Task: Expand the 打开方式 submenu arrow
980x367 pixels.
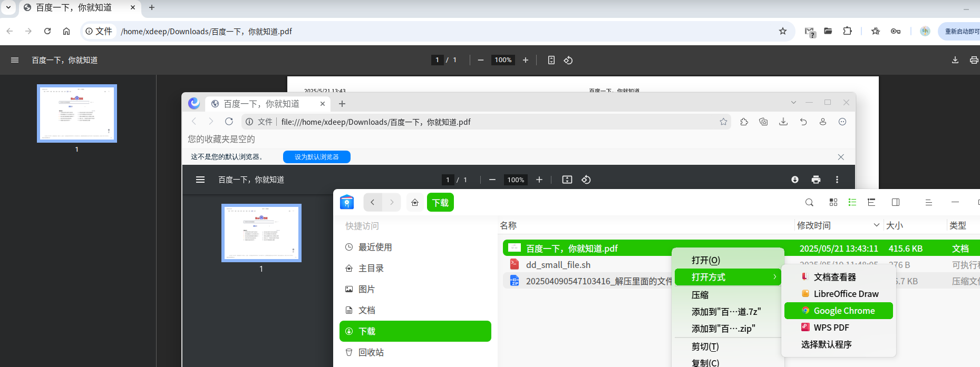Action: [x=774, y=277]
